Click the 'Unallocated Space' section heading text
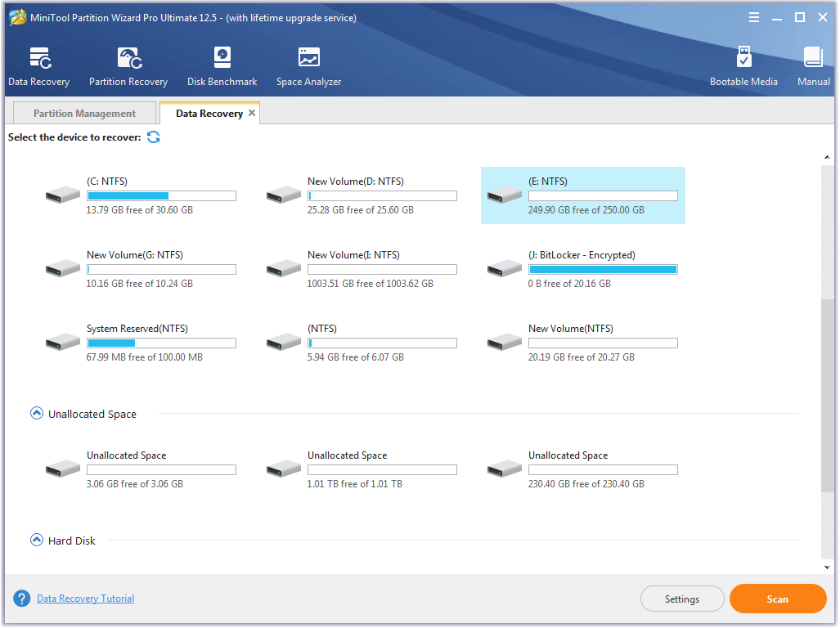840x628 pixels. pyautogui.click(x=92, y=414)
